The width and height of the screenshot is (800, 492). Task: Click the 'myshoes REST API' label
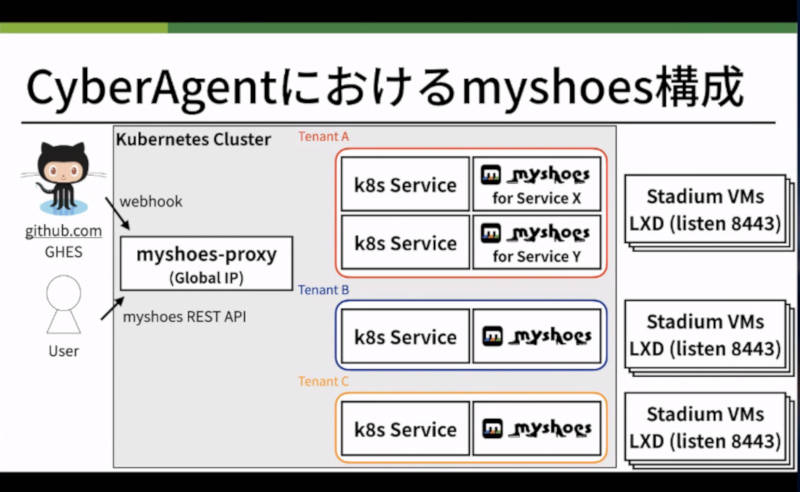(x=185, y=316)
